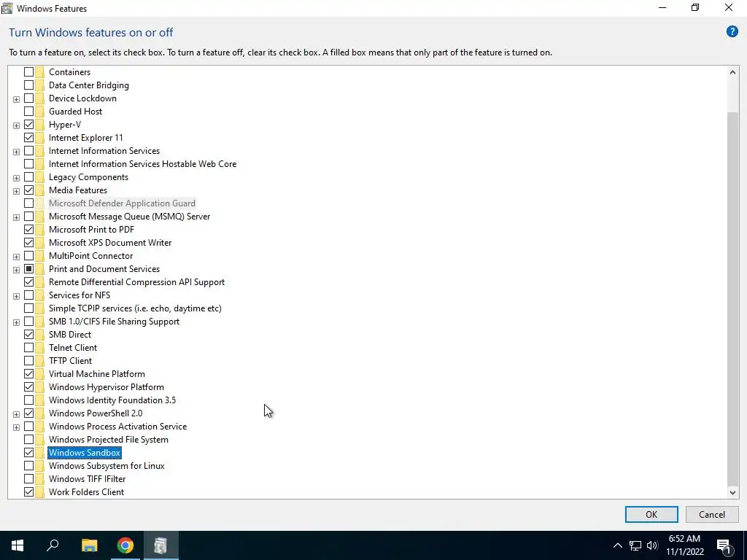Open Windows Start menu
The image size is (747, 560).
click(x=18, y=545)
